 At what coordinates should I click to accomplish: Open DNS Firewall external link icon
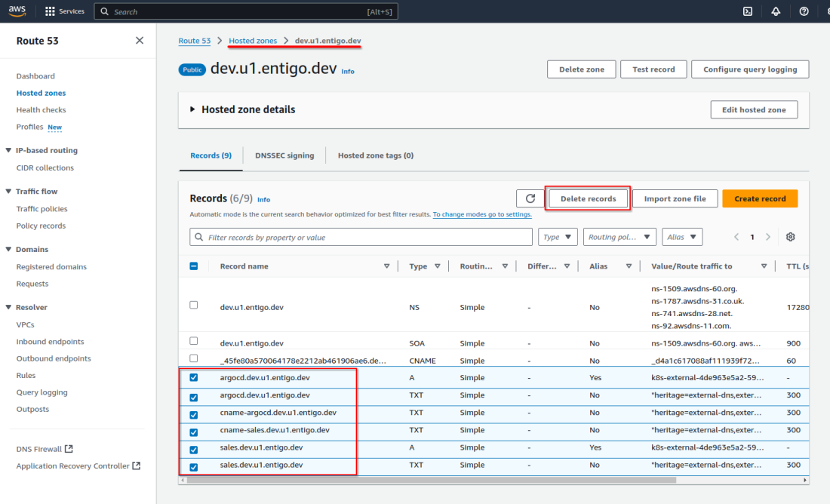[x=69, y=449]
